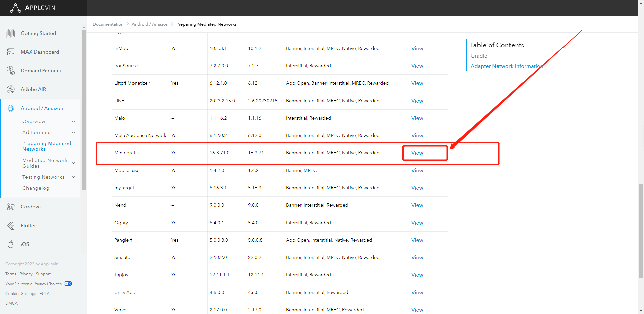Click the Demand Partners coins icon

(x=11, y=71)
